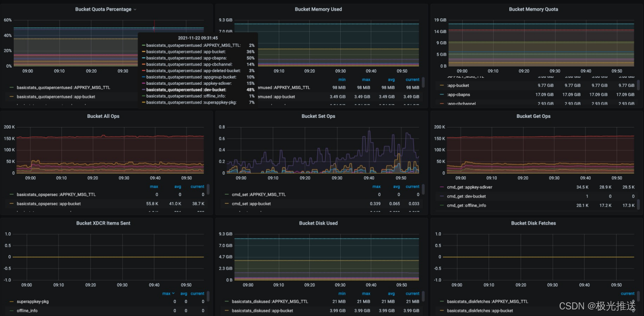Screen dimensions: 644x316
Task: Toggle series :app-bucket in Memory Quota legend
Action: [x=459, y=85]
